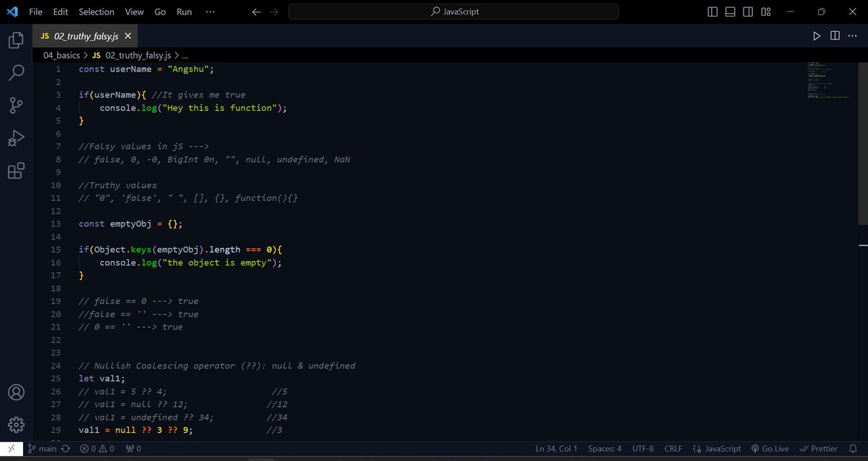
Task: Open the remote window button in status bar
Action: 12,449
